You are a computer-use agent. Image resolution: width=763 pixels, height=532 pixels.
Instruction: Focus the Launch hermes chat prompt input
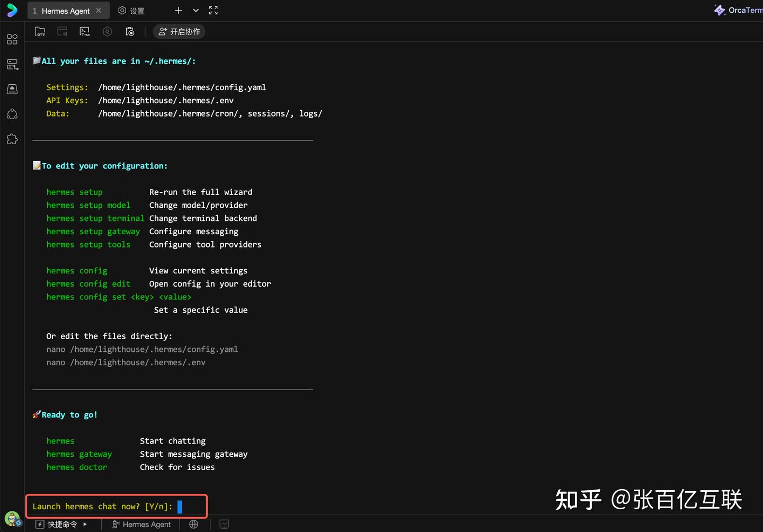[180, 507]
